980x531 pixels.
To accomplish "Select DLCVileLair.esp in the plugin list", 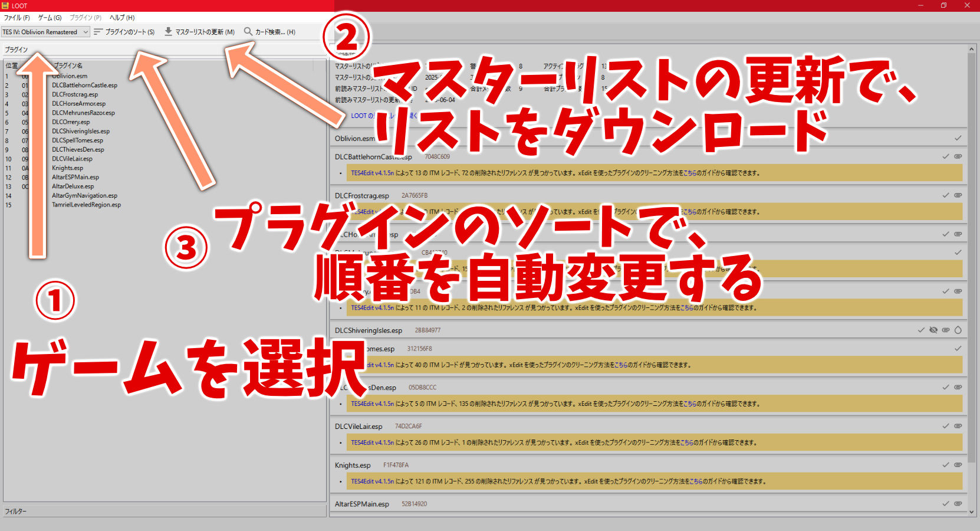I will (72, 159).
